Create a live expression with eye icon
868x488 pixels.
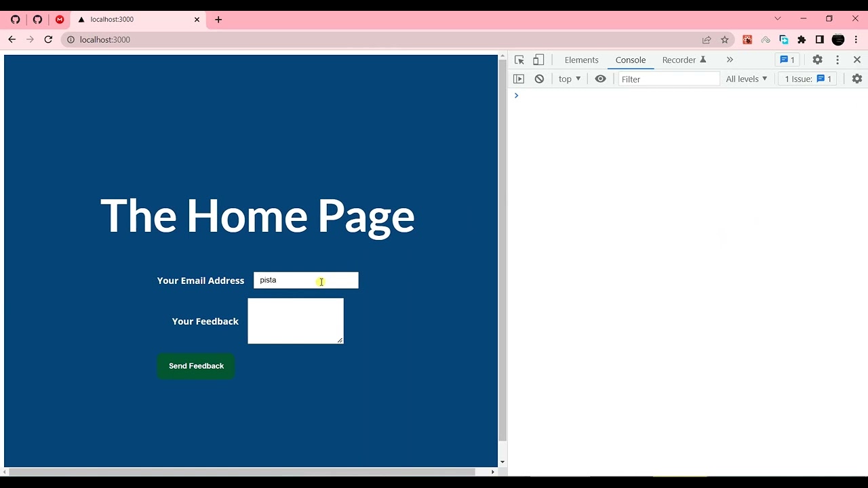[600, 79]
